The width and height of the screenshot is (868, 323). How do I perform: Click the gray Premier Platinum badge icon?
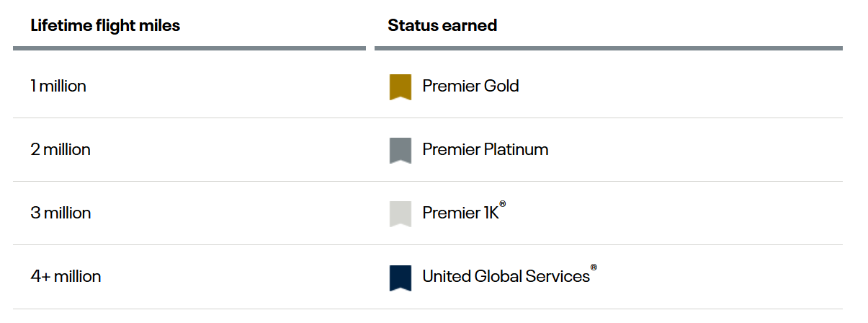pyautogui.click(x=401, y=150)
